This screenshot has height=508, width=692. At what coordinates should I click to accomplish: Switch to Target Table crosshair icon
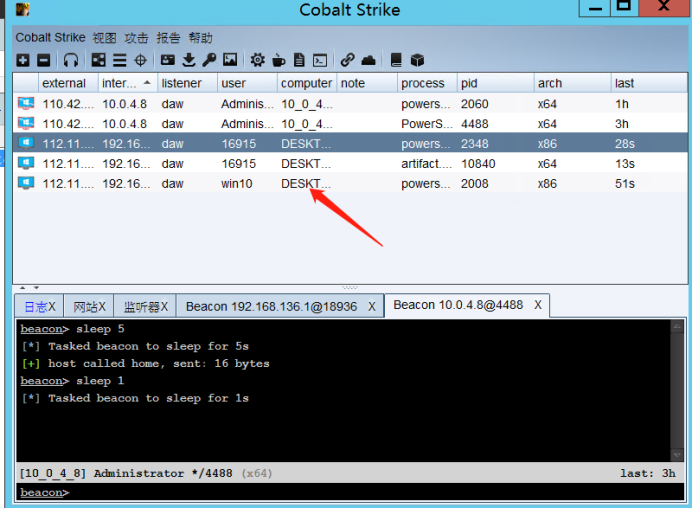point(140,60)
